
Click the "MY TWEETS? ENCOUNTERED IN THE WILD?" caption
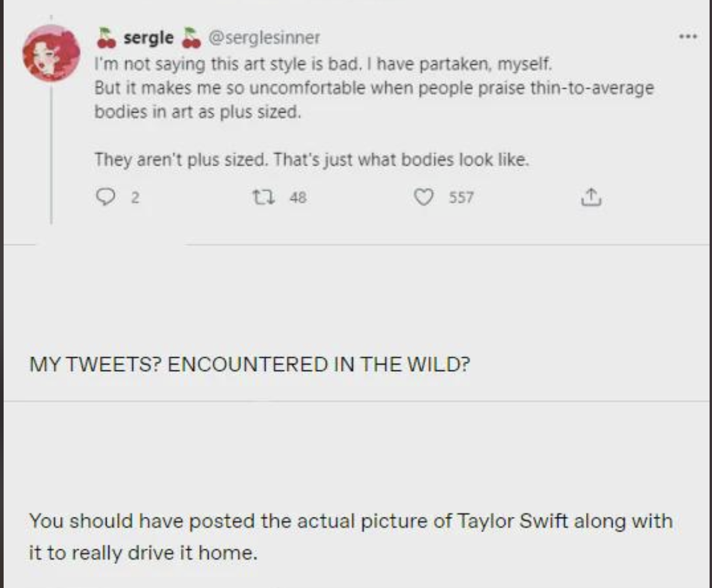249,364
